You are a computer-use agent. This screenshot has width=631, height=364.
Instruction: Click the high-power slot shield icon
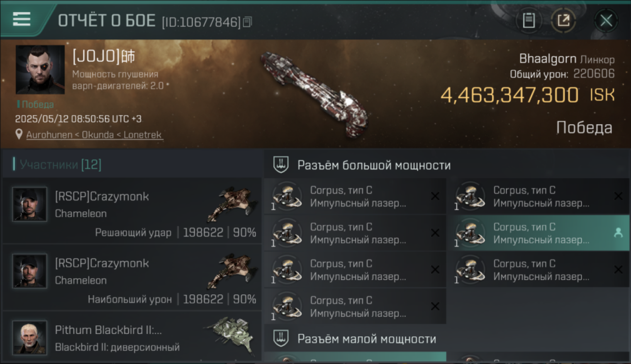click(x=281, y=165)
